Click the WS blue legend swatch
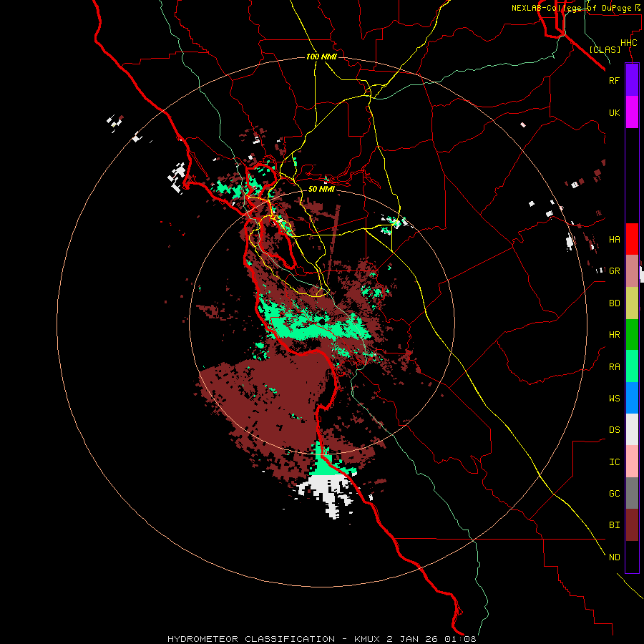644x644 pixels. pos(632,398)
